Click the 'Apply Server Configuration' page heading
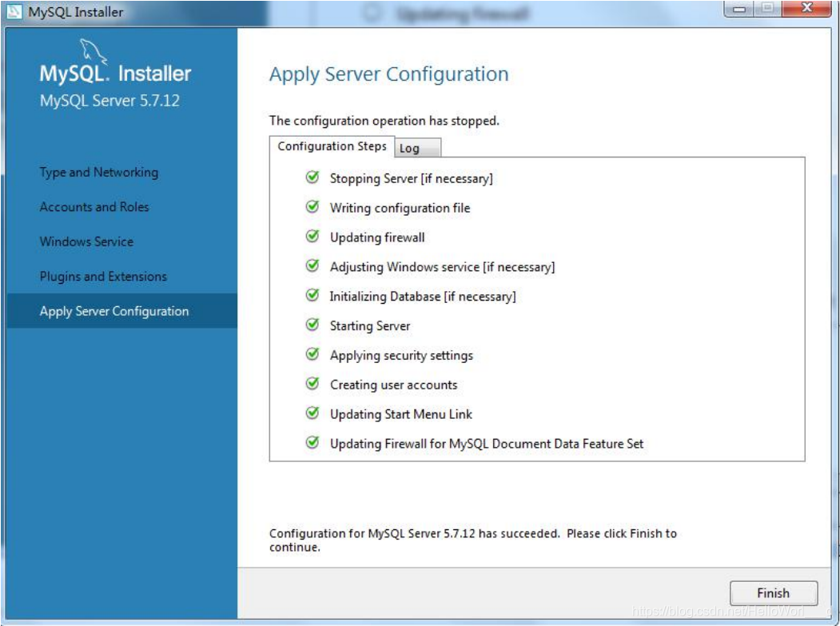The image size is (840, 626). (389, 74)
